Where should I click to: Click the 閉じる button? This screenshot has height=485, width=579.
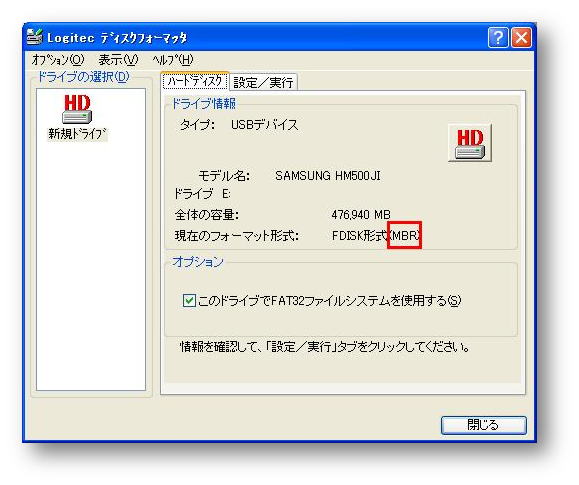coord(484,425)
